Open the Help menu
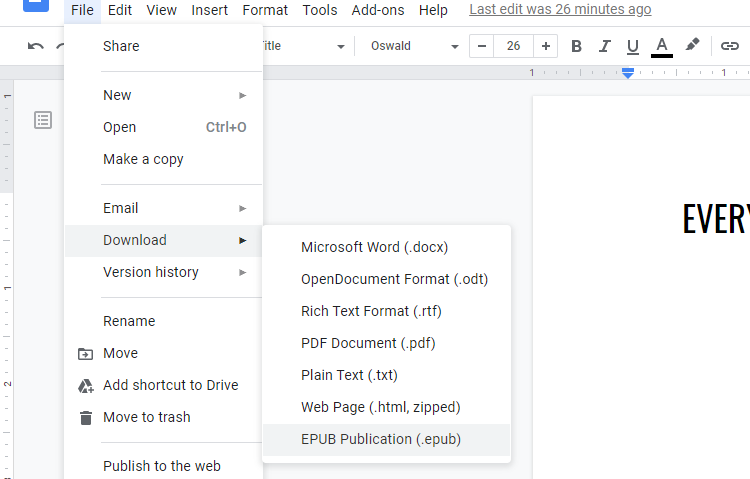This screenshot has height=479, width=750. click(433, 10)
